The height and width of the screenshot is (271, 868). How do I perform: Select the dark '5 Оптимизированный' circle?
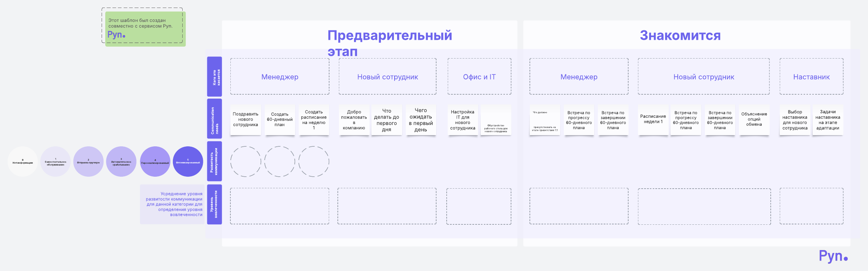coord(188,162)
